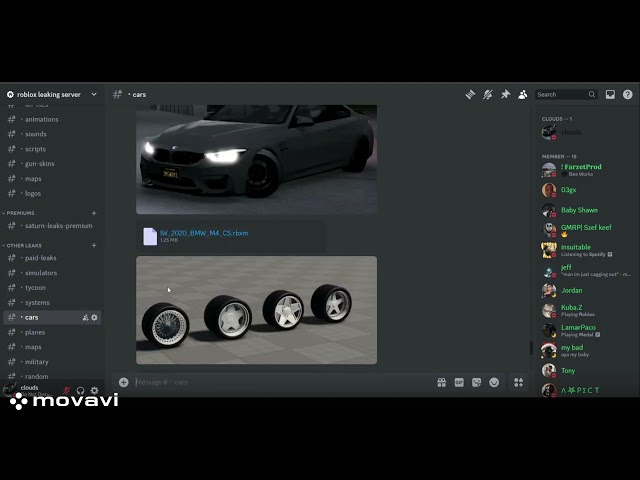Click the Message cars text field

(282, 382)
